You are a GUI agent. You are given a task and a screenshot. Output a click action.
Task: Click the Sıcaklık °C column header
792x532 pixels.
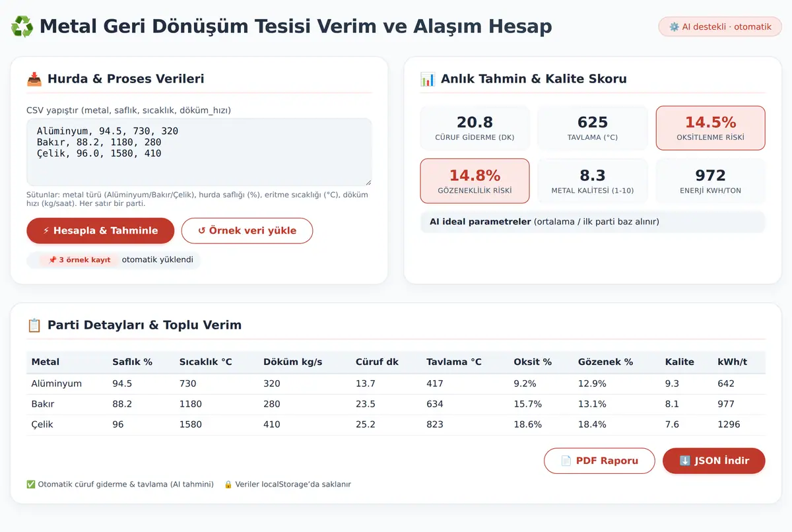tap(206, 362)
